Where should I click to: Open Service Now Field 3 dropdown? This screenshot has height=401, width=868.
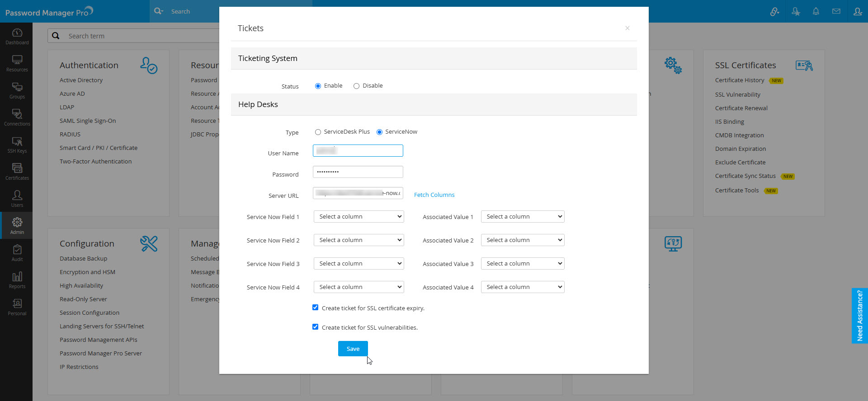click(359, 264)
